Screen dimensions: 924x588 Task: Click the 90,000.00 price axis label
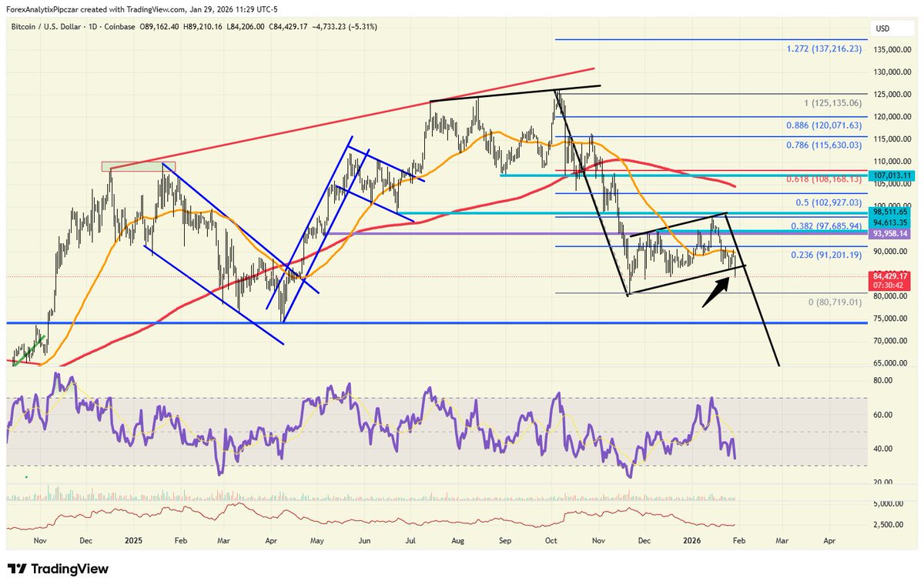pyautogui.click(x=890, y=252)
